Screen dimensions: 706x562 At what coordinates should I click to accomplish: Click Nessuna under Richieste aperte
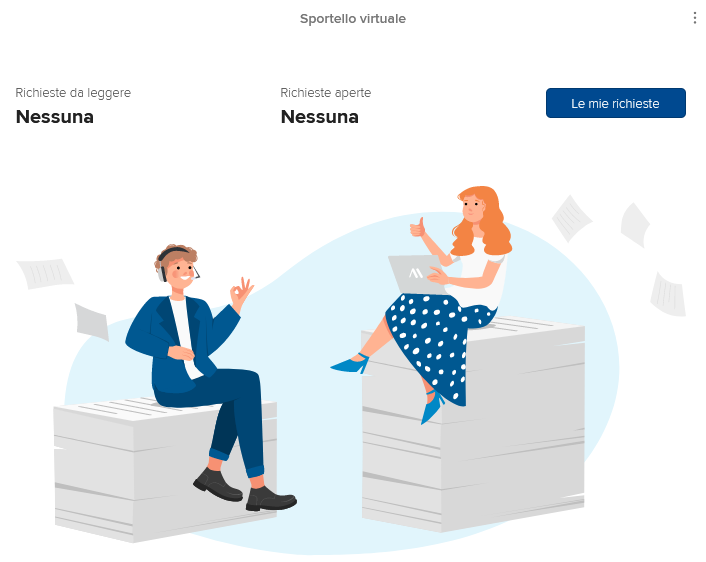320,117
